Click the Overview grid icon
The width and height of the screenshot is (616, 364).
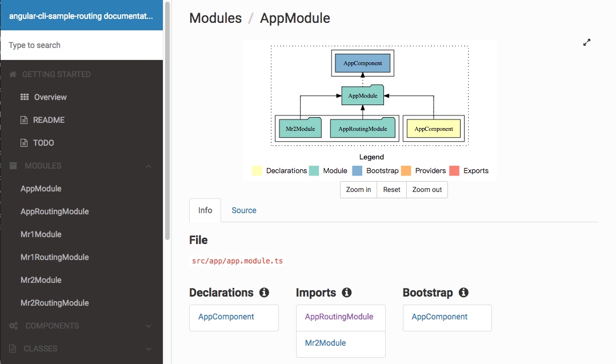pyautogui.click(x=25, y=97)
